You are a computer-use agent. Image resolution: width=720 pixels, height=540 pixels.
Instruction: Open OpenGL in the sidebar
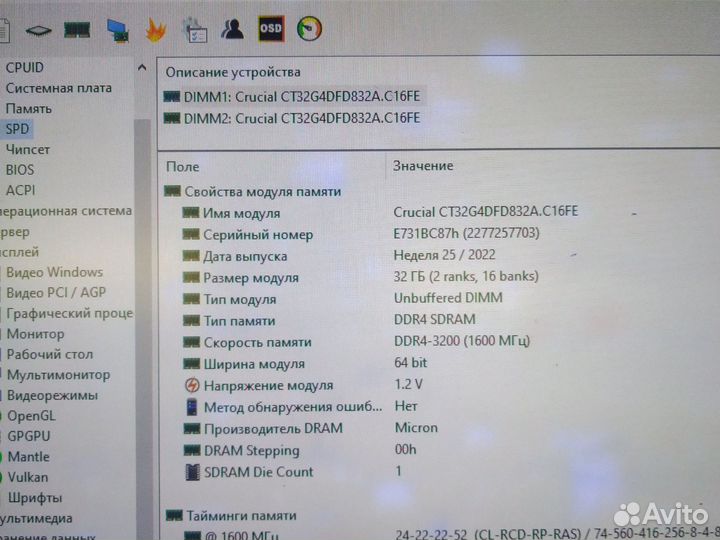point(31,416)
